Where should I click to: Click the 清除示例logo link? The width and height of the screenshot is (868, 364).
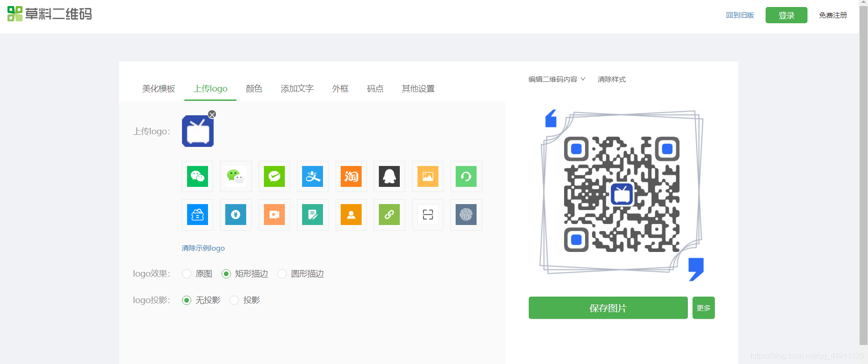click(203, 248)
